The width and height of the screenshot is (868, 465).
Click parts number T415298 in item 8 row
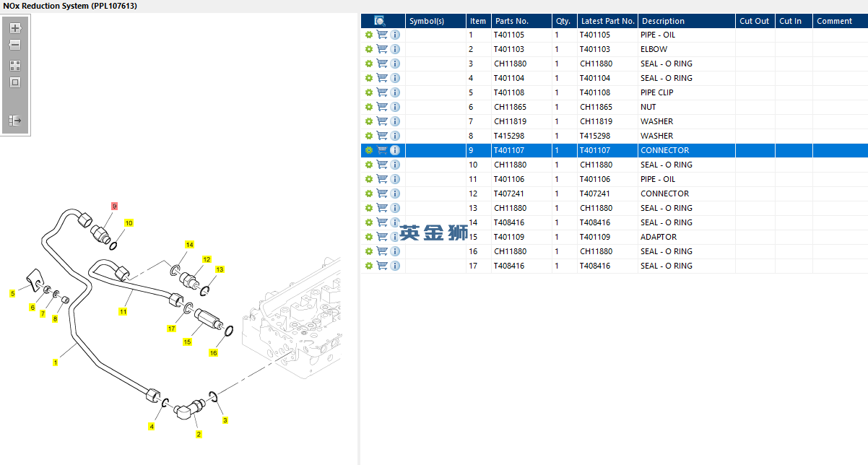[x=509, y=136]
